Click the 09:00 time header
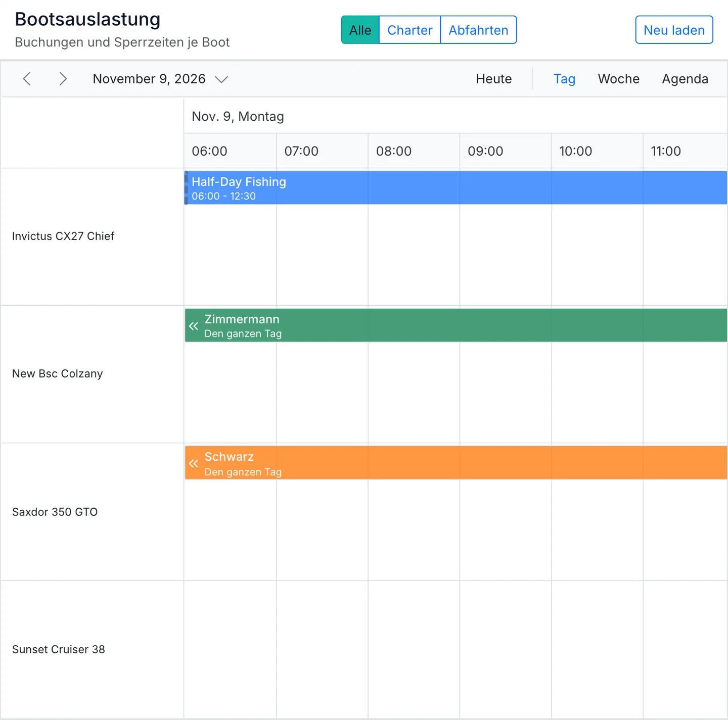The height and width of the screenshot is (720, 728). (x=506, y=151)
